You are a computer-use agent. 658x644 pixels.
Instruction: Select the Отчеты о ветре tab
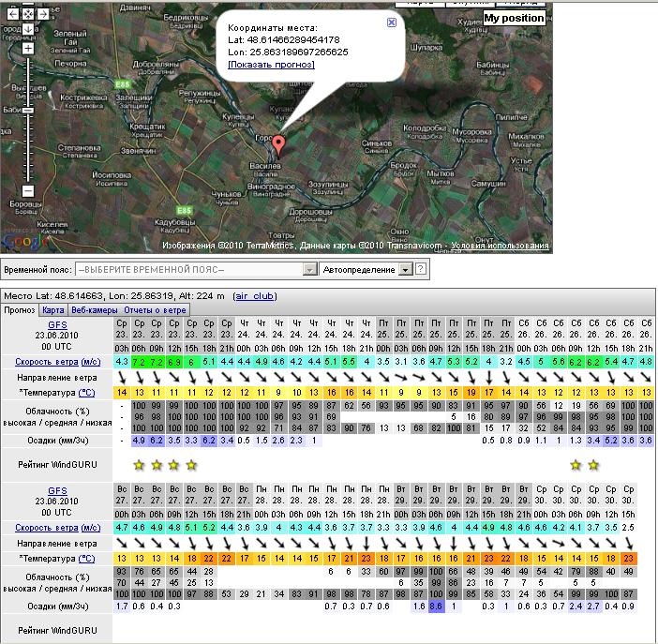coord(156,309)
